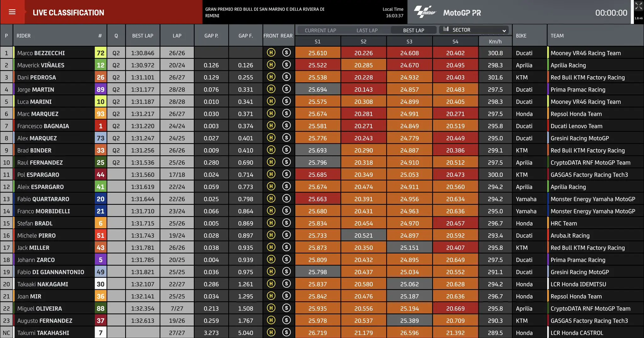
Task: Sort by the BEST LAP column header
Action: tap(143, 36)
